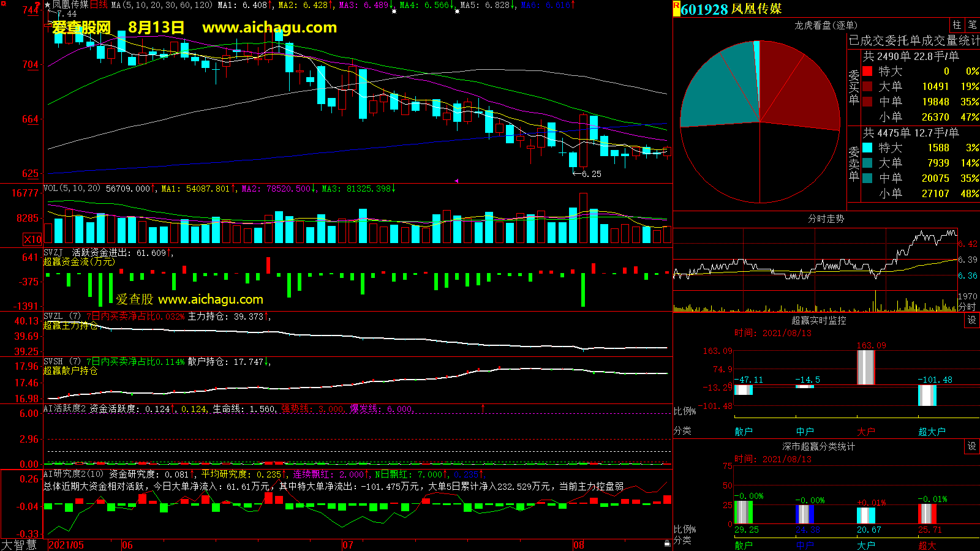This screenshot has width=980, height=551.
Task: Switch pie panel to 柱 bar view
Action: [x=956, y=24]
